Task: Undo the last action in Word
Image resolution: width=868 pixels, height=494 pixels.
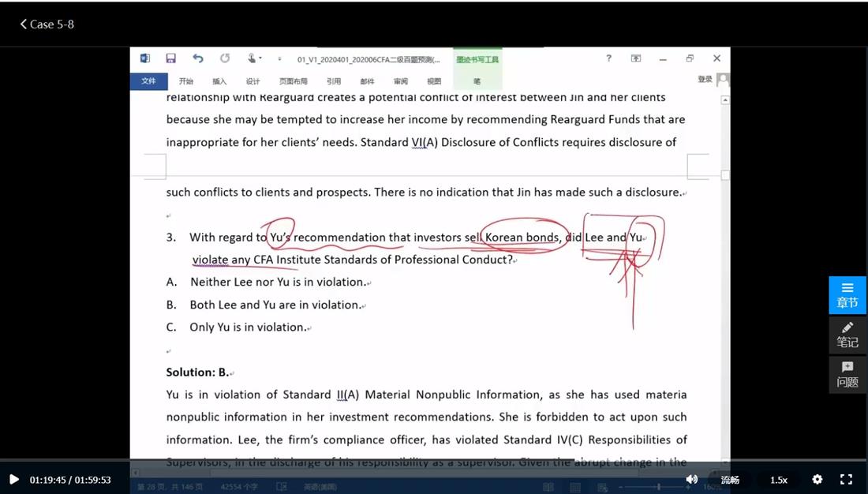Action: pyautogui.click(x=197, y=58)
